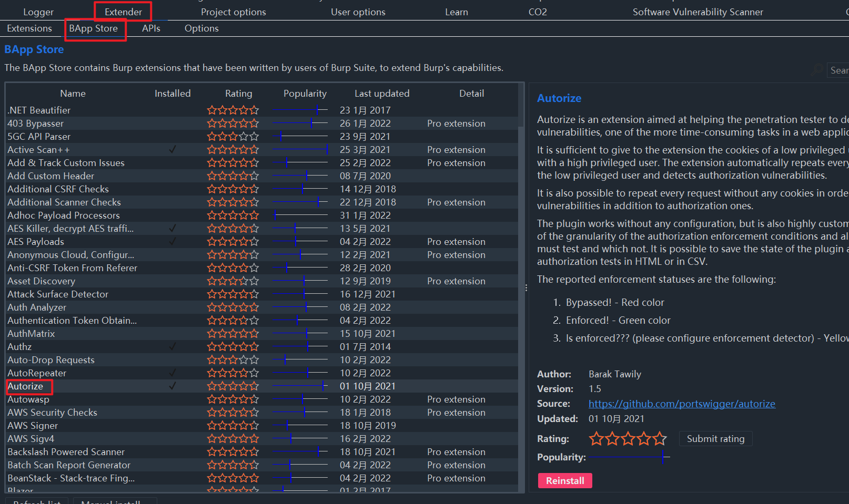
Task: Select the Autowasp row
Action: (x=261, y=399)
